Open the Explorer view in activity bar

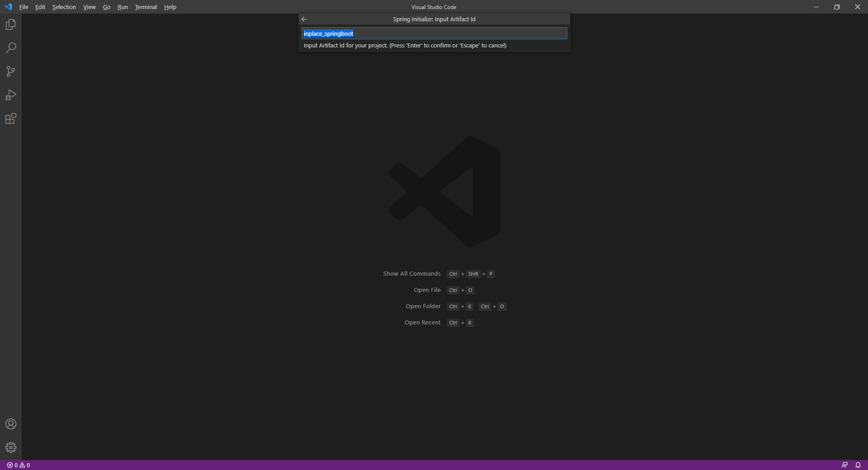tap(11, 24)
